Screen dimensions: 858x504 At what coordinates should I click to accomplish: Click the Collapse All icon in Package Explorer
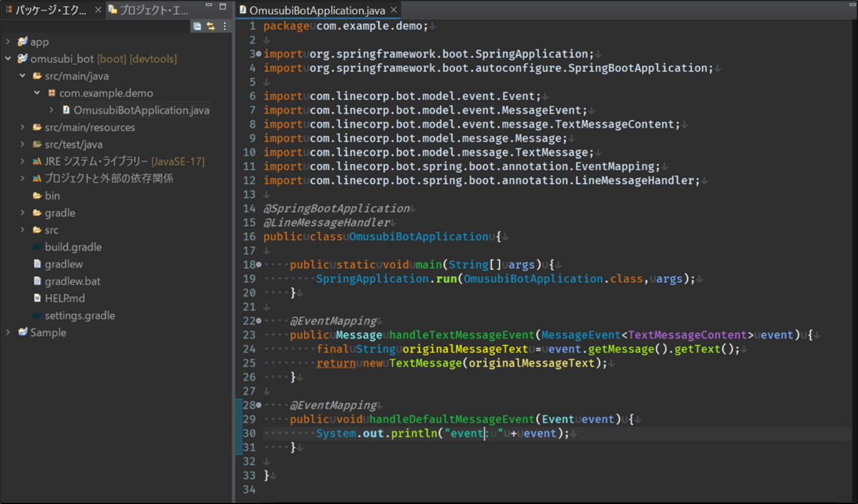(197, 26)
